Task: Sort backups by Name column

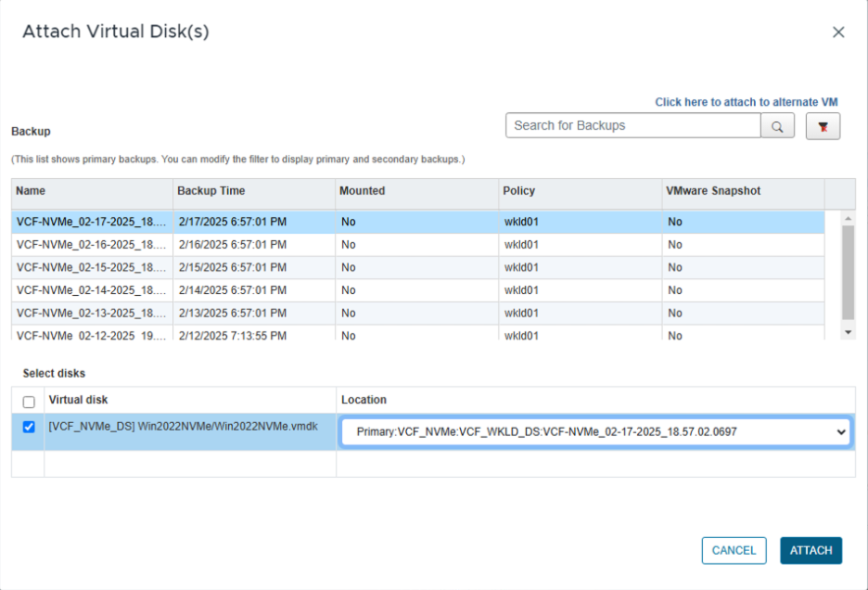Action: pos(32,191)
